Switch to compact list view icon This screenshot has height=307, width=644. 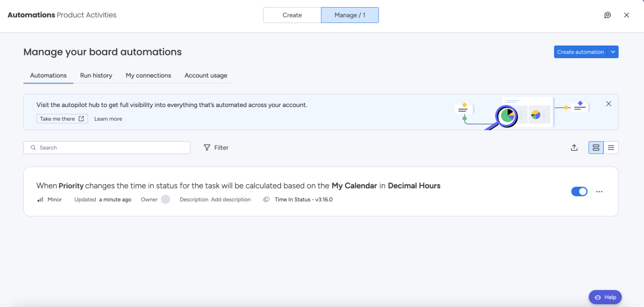[611, 147]
